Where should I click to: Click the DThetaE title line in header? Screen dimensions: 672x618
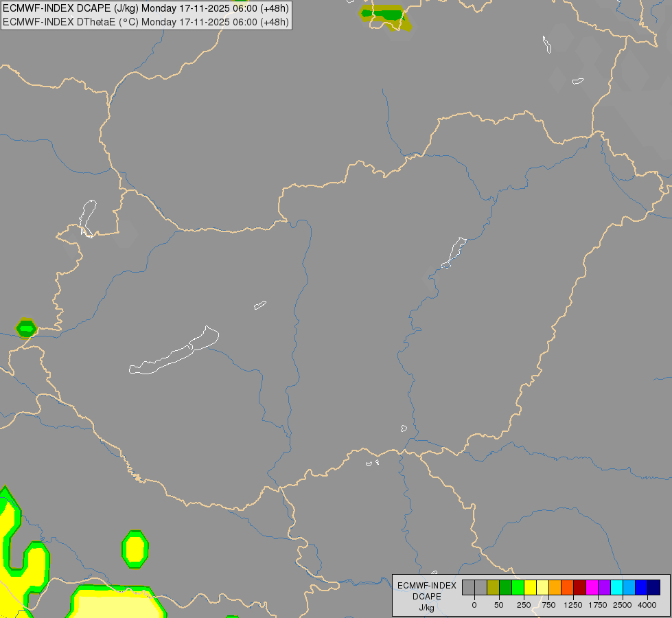click(146, 22)
